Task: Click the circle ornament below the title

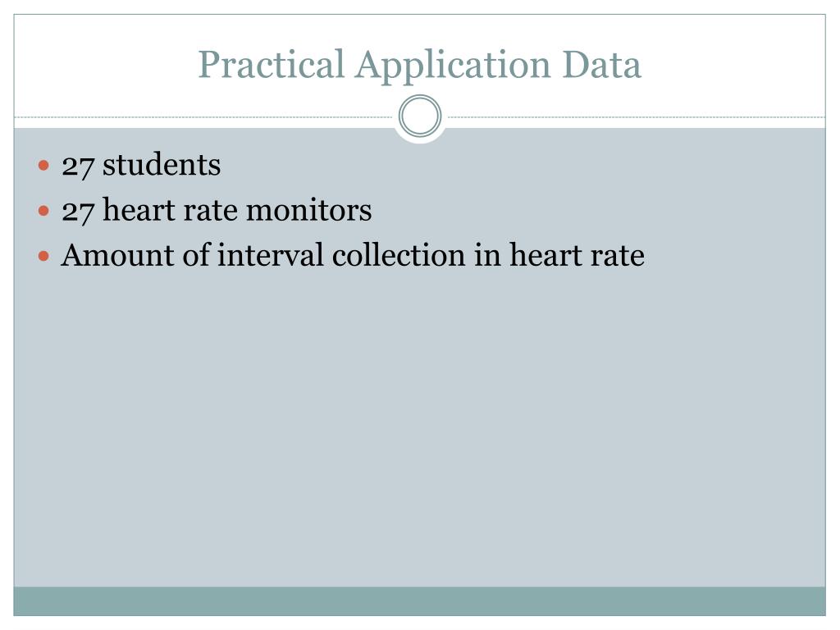Action: click(420, 116)
